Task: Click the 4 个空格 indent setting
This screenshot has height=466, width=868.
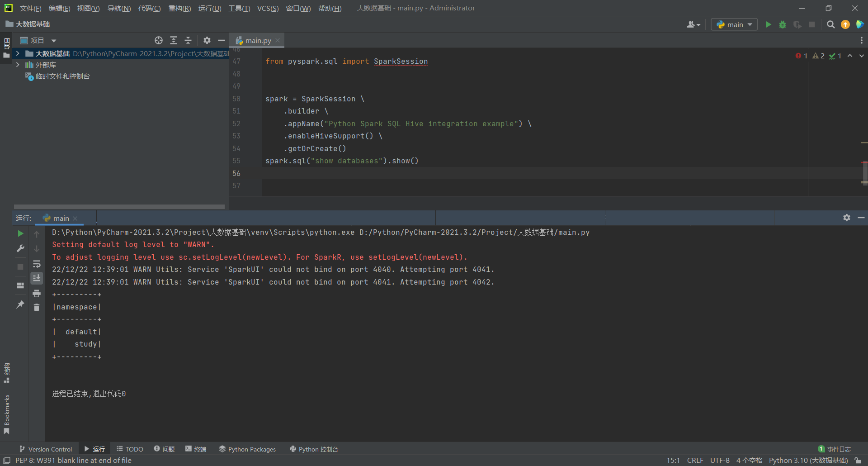Action: click(x=749, y=461)
